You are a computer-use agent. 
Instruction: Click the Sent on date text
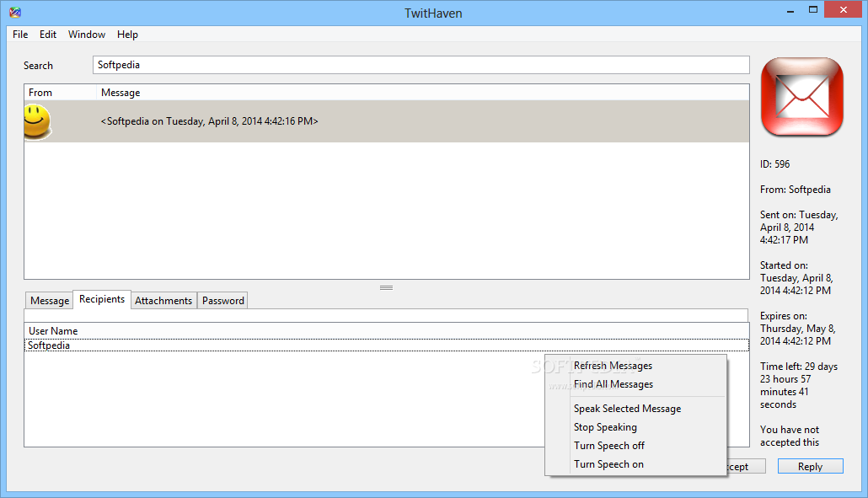(799, 228)
